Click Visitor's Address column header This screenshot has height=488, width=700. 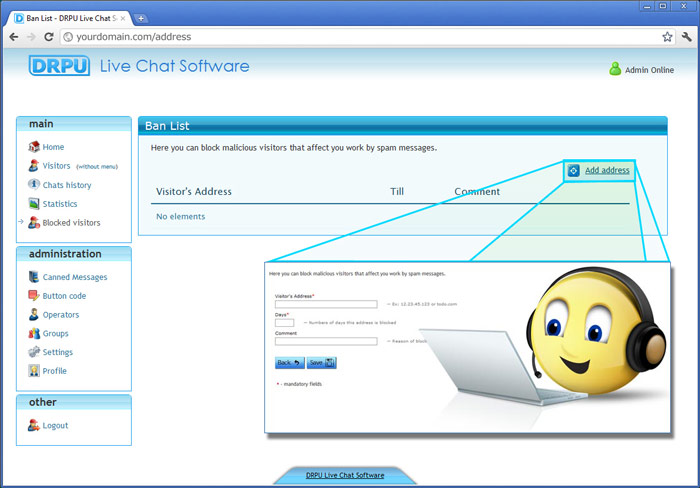(x=194, y=192)
